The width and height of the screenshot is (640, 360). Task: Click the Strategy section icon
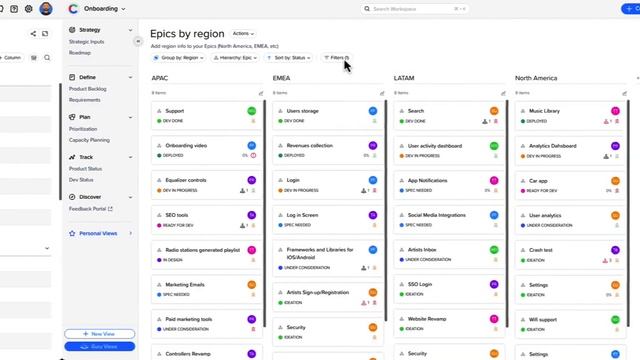[x=72, y=30]
